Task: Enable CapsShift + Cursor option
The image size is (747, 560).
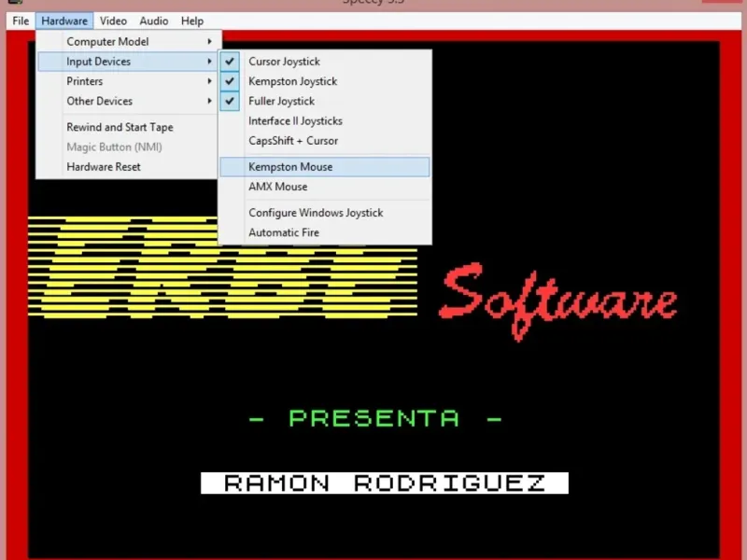Action: (325, 141)
